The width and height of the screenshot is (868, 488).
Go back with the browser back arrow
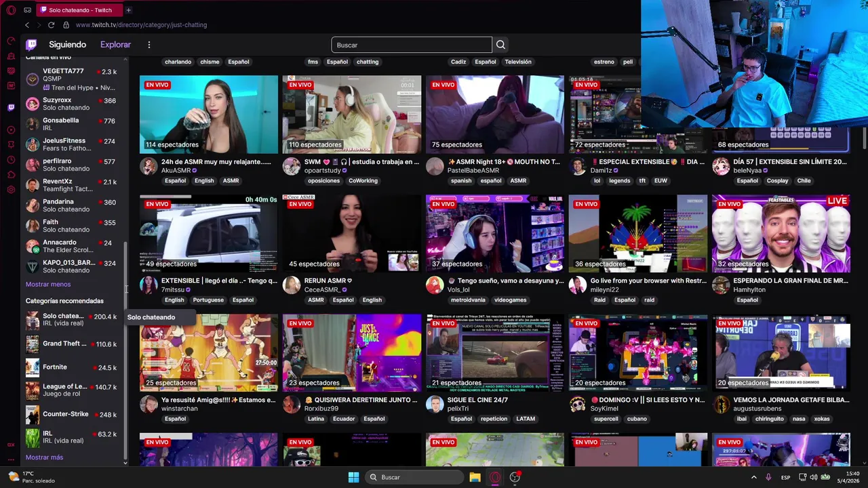click(27, 25)
